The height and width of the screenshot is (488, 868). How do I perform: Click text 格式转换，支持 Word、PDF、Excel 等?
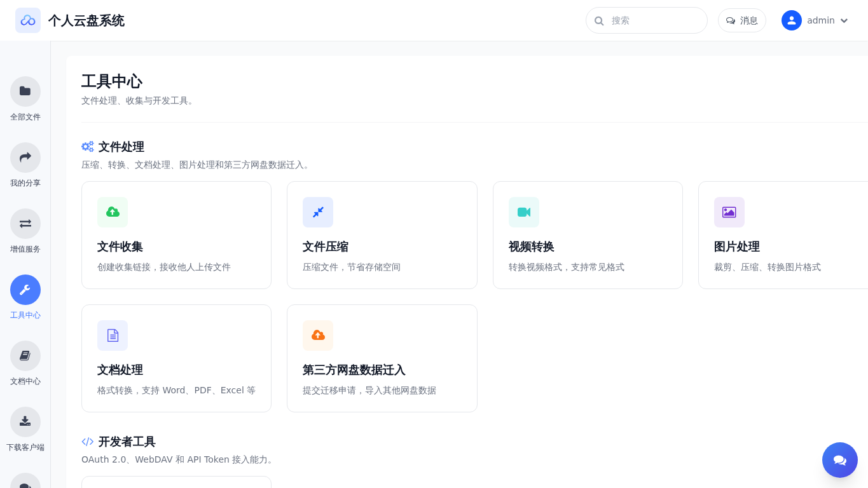point(176,390)
